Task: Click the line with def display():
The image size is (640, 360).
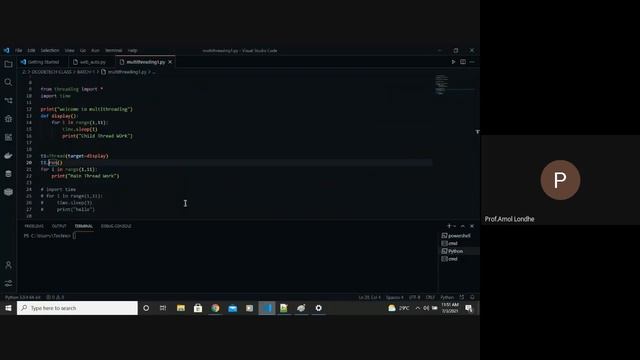Action: (x=59, y=116)
